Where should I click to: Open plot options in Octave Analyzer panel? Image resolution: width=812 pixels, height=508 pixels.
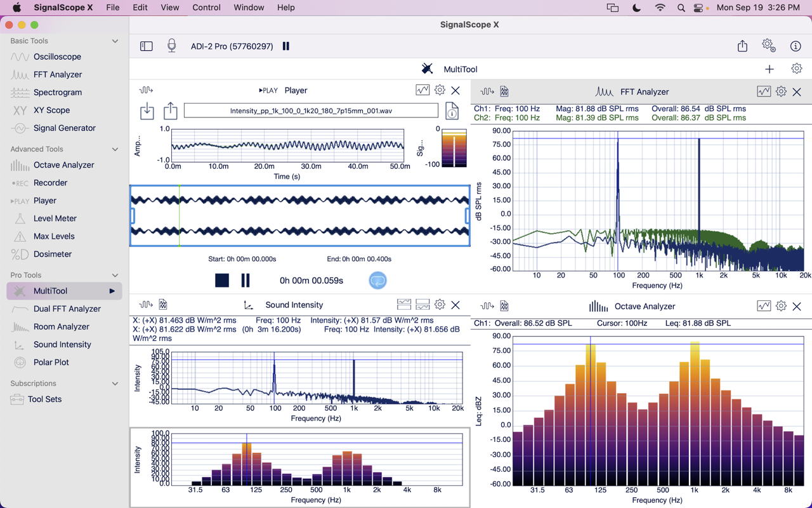point(764,306)
